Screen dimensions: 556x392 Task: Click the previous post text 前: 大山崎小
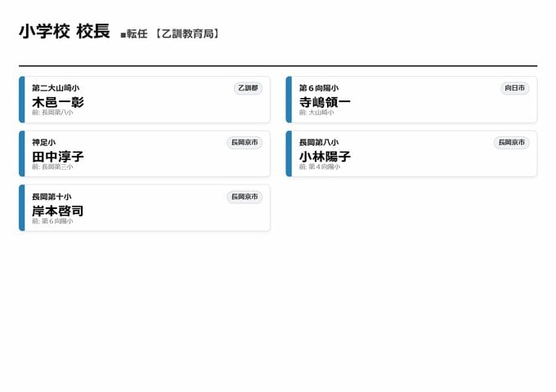pyautogui.click(x=316, y=113)
